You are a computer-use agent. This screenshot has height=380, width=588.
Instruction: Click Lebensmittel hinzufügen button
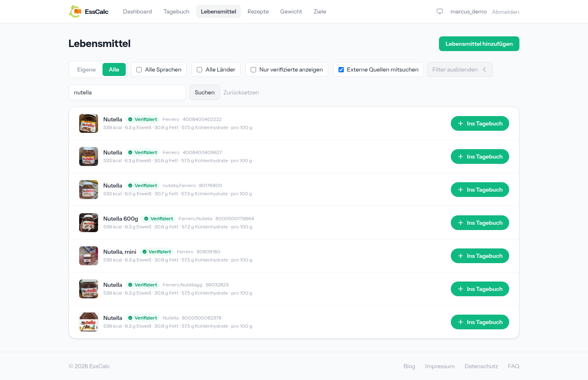click(x=479, y=44)
